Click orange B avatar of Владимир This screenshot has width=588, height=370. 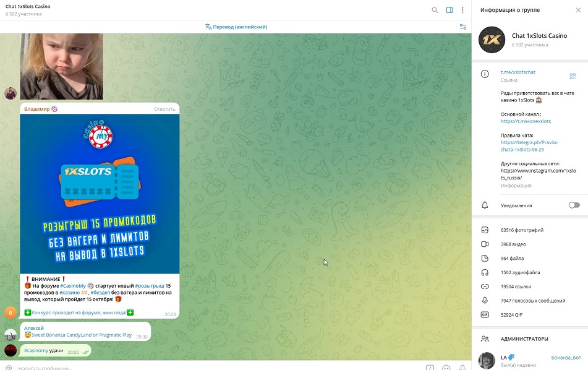[11, 312]
